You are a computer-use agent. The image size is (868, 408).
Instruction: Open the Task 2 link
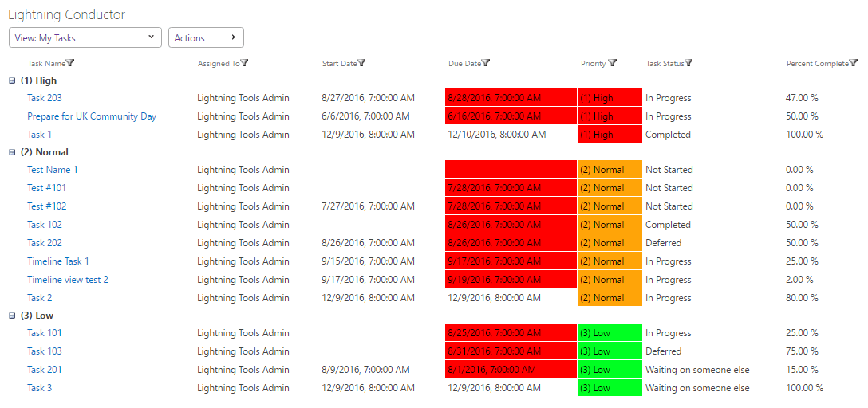coord(39,297)
